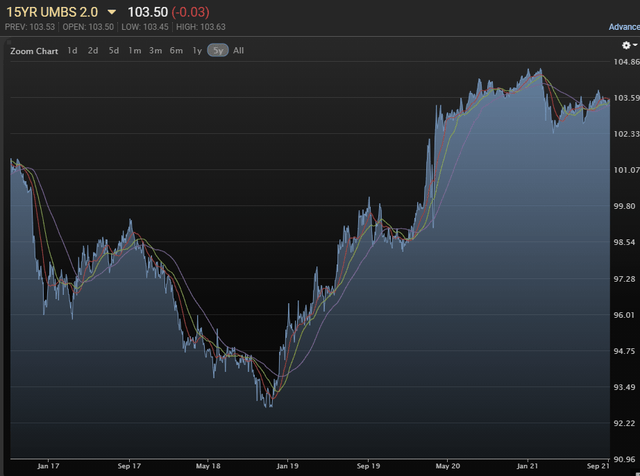640x476 pixels.
Task: Select the active 5y zoom range
Action: (218, 51)
